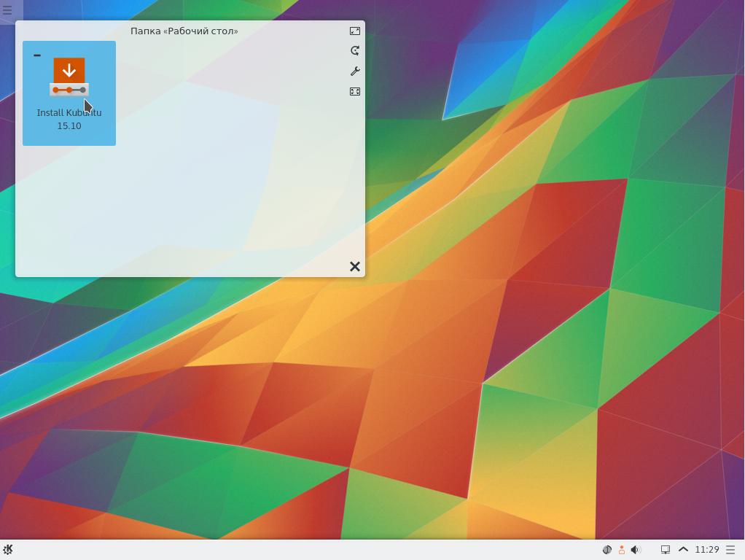The height and width of the screenshot is (560, 745).
Task: Open panel settings menu at right edge
Action: pos(730,550)
